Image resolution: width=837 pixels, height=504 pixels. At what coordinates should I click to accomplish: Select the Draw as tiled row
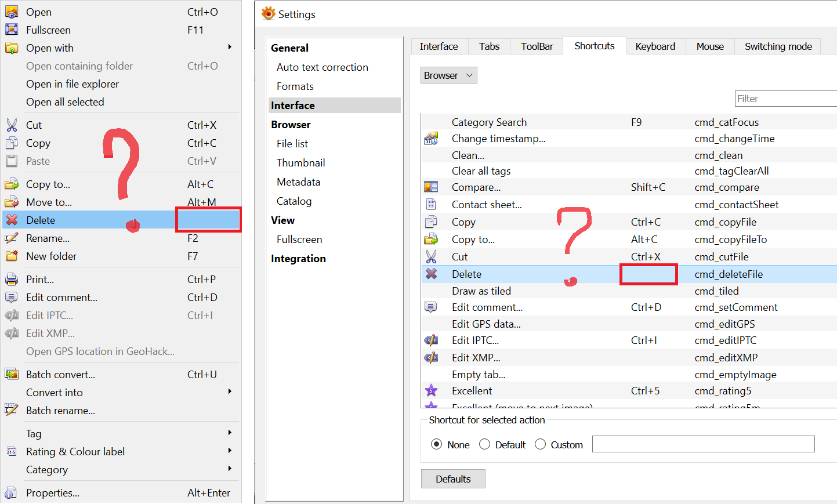[629, 291]
